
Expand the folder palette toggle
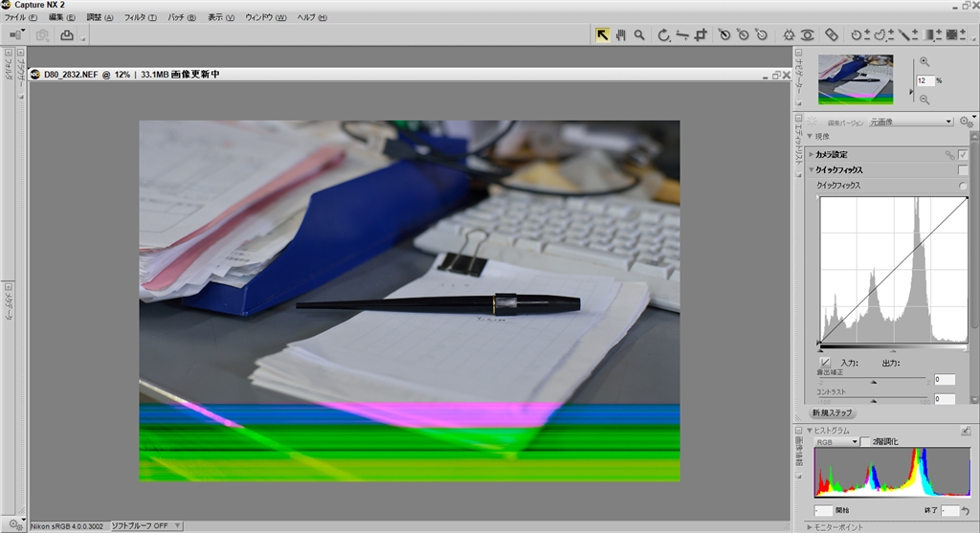pyautogui.click(x=8, y=54)
